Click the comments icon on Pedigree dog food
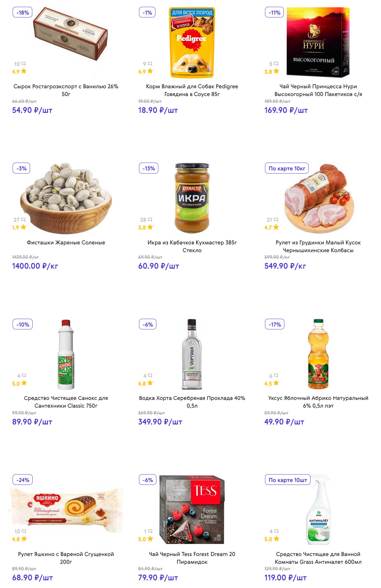The height and width of the screenshot is (588, 381). pos(150,64)
